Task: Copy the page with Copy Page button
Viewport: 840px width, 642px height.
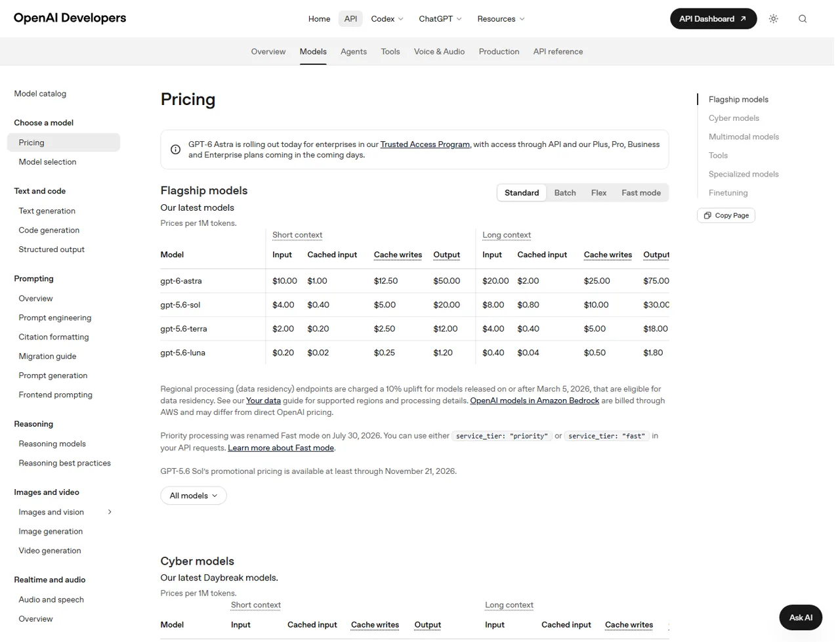Action: (726, 215)
